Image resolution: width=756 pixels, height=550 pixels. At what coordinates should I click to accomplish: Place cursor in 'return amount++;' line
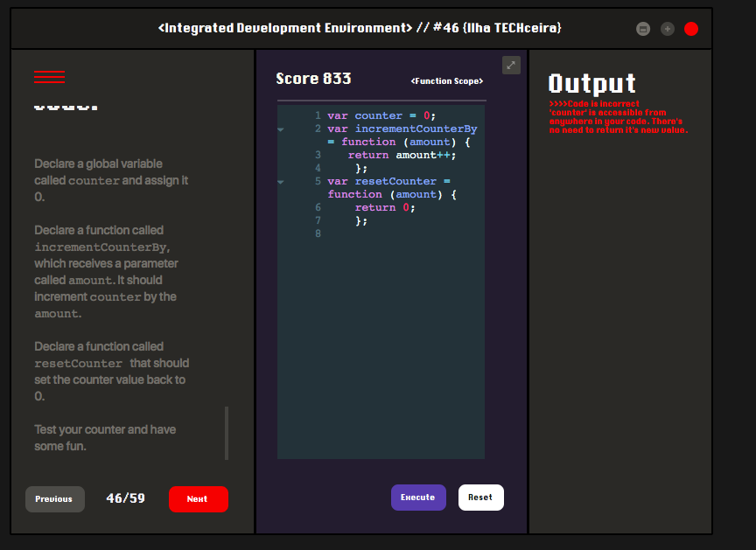click(x=402, y=155)
